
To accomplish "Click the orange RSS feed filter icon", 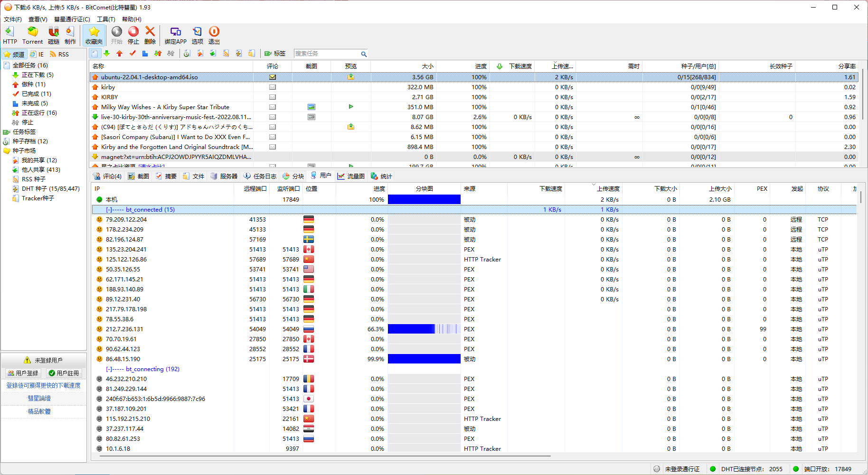I will click(226, 54).
